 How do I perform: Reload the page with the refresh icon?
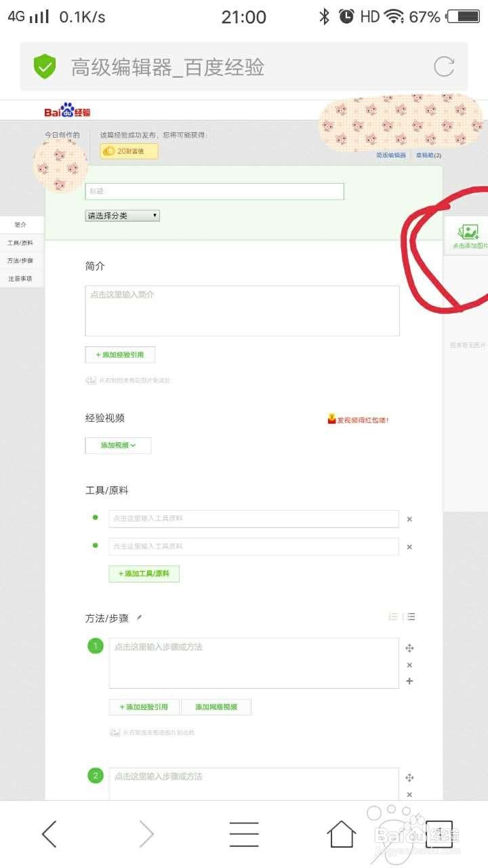pyautogui.click(x=444, y=66)
